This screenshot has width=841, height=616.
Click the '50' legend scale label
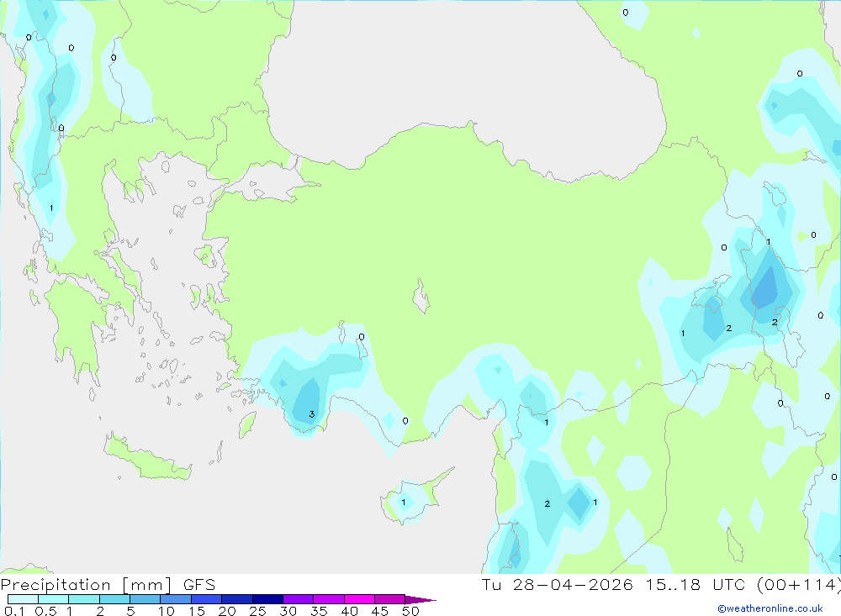tap(410, 611)
